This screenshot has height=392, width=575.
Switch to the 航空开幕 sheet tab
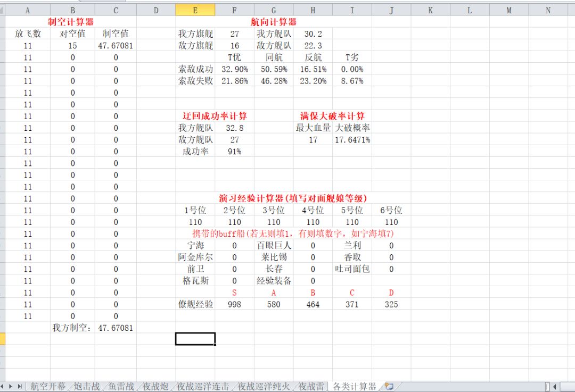[48, 386]
